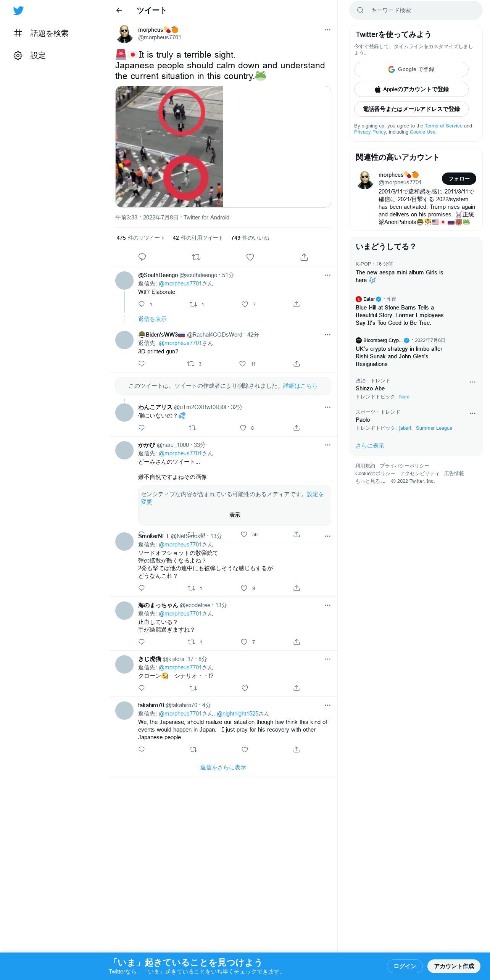The width and height of the screenshot is (490, 980).
Task: Like the main morpheus tweet
Action: 250,257
